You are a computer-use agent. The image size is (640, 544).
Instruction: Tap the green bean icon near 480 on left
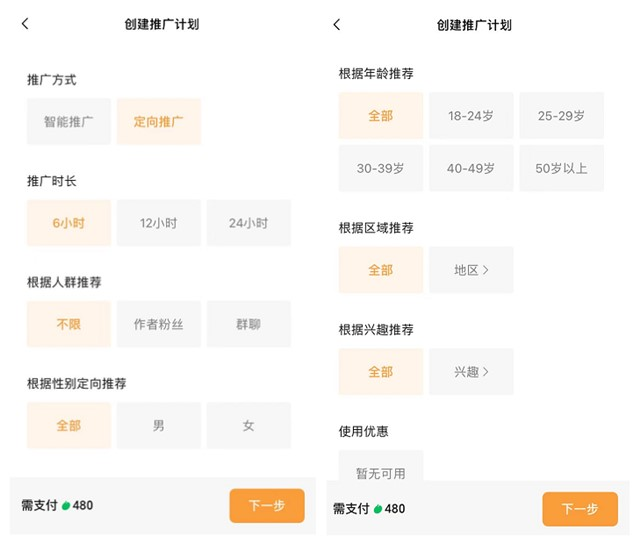coord(66,506)
